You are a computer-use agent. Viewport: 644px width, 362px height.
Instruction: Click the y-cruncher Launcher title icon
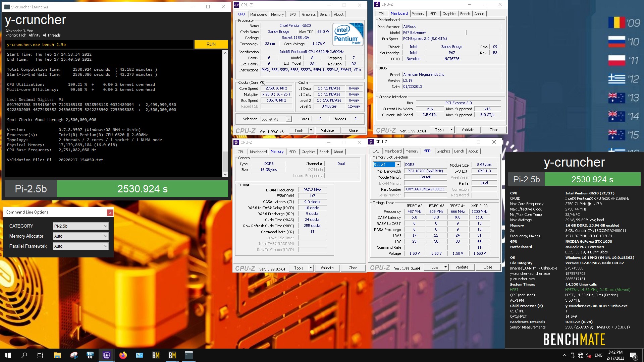[x=7, y=7]
